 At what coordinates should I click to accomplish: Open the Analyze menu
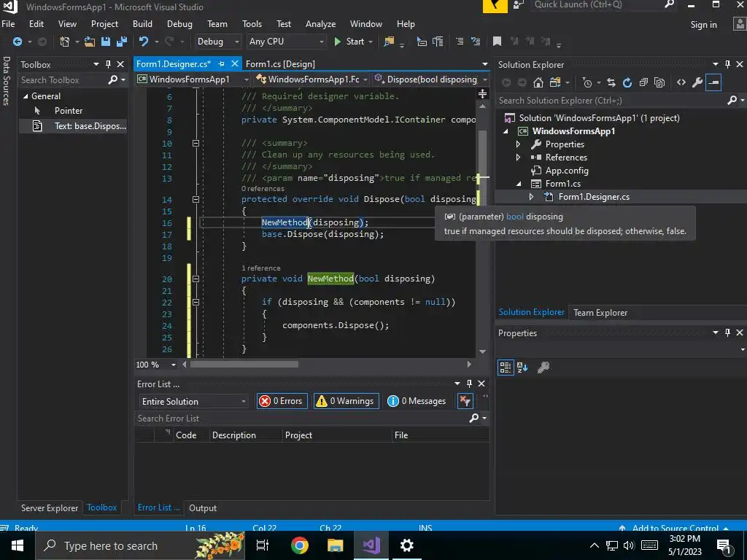pos(321,24)
